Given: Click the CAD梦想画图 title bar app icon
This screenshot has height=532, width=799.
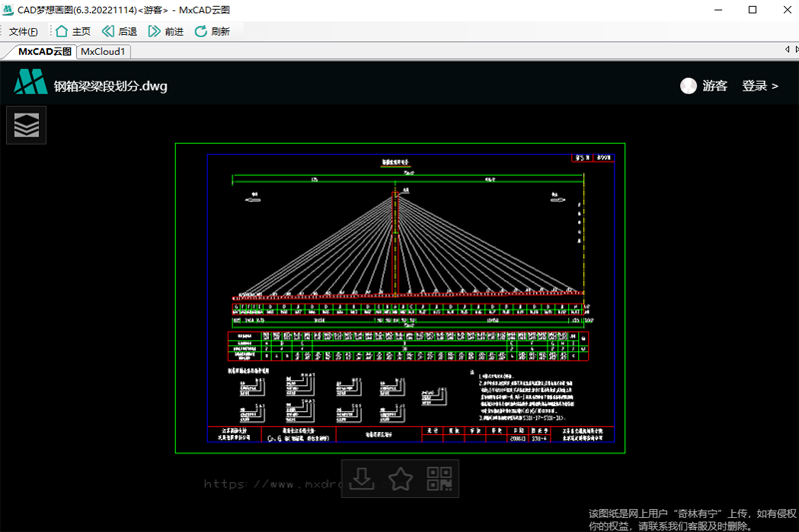Looking at the screenshot, I should tap(9, 9).
